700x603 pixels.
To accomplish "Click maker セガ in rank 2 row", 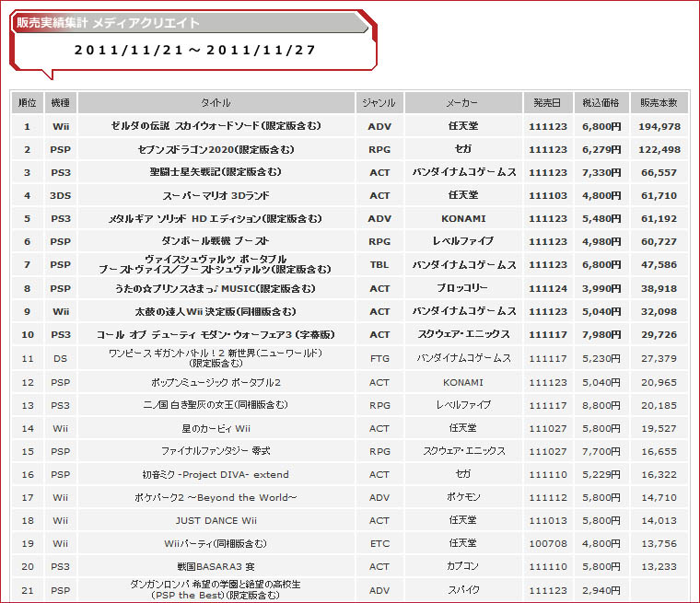I will [463, 149].
